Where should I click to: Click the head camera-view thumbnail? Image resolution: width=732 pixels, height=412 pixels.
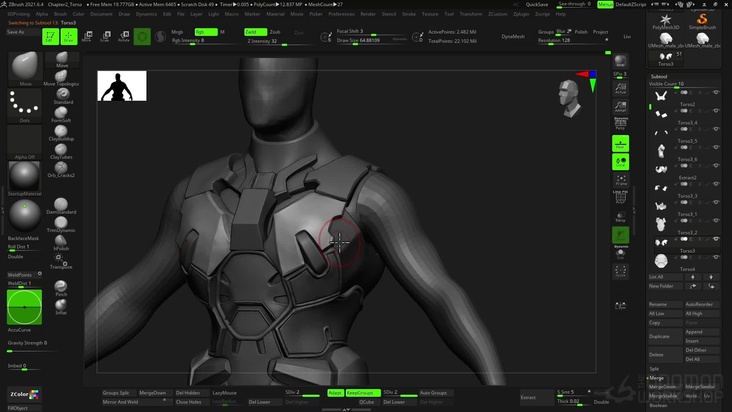570,98
